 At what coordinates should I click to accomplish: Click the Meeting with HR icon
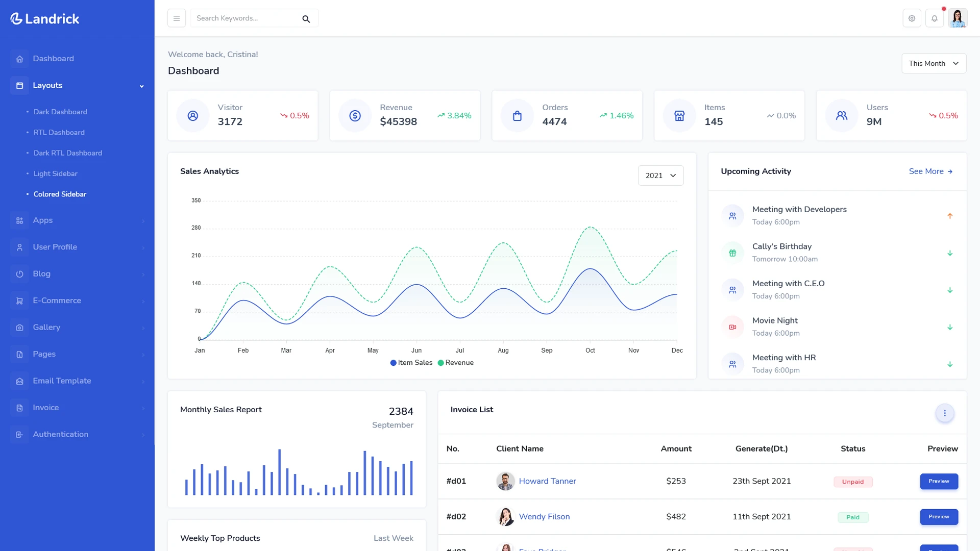[x=732, y=364]
